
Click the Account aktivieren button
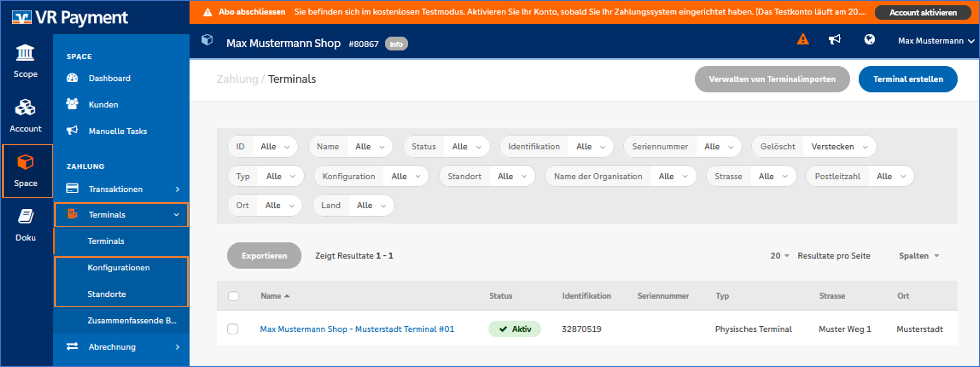click(x=923, y=13)
